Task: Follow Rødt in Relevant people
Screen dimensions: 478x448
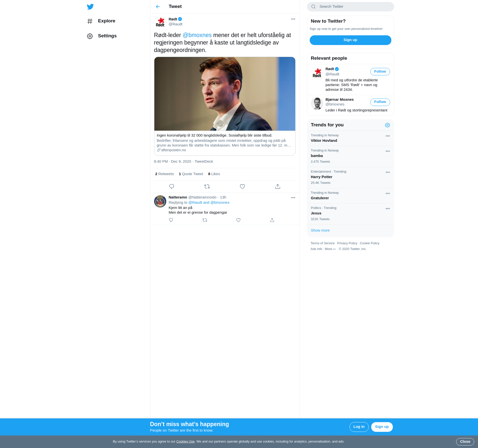Action: pos(380,72)
